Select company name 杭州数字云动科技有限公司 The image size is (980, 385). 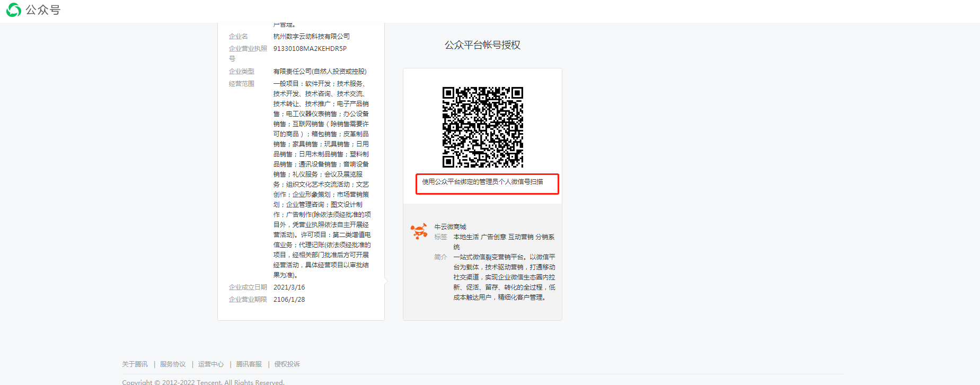312,37
